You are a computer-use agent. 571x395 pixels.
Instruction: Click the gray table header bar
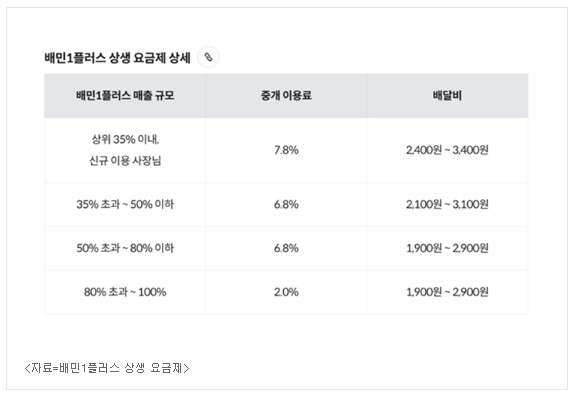click(286, 96)
